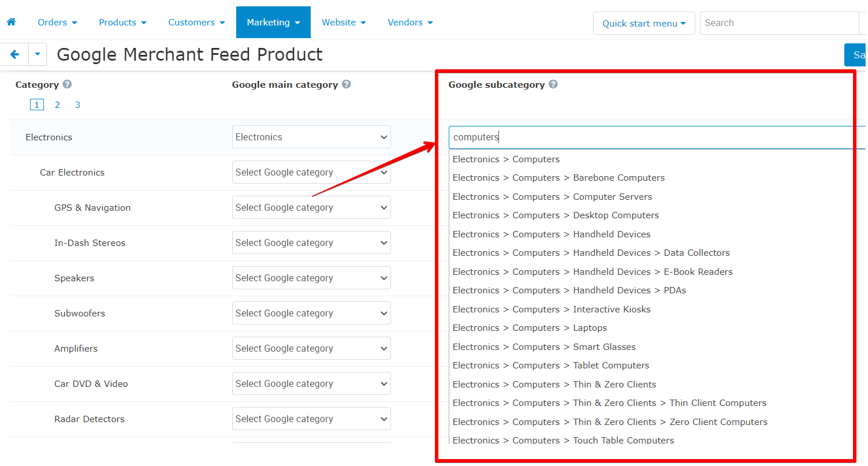The height and width of the screenshot is (466, 868).
Task: Go to category page 3
Action: pos(77,105)
